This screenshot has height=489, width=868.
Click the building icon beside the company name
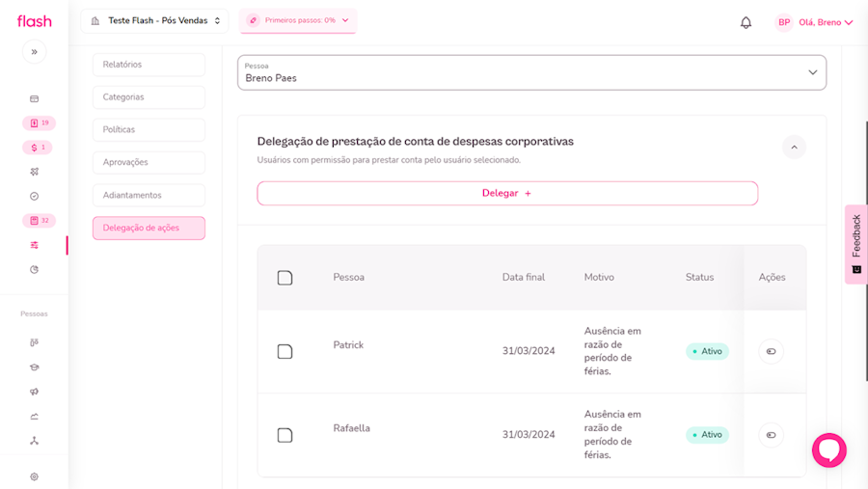[x=95, y=21]
